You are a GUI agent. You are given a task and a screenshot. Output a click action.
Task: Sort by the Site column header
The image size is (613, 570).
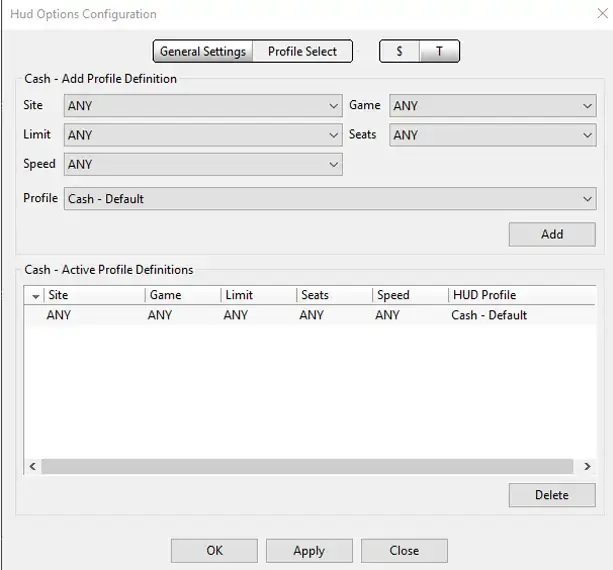click(95, 295)
